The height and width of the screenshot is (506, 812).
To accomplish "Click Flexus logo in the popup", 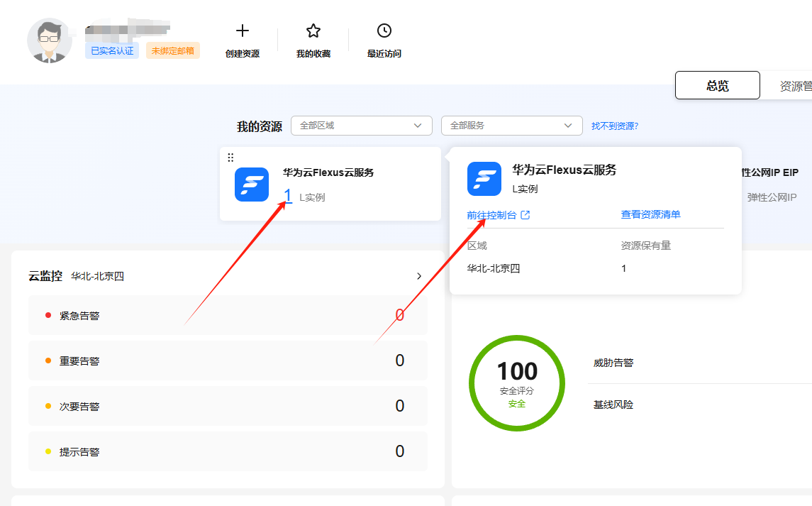I will tap(484, 179).
